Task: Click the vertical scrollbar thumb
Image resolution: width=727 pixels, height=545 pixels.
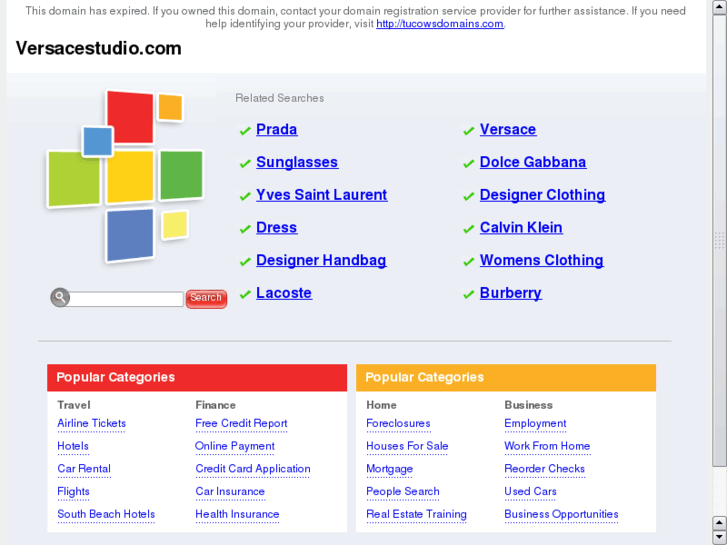Action: 719,240
